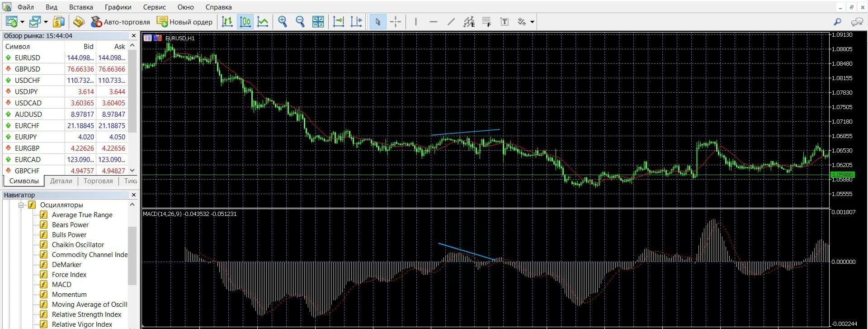Screen dimensions: 868x329
Task: Open the profiles dropdown arrow
Action: (46, 22)
